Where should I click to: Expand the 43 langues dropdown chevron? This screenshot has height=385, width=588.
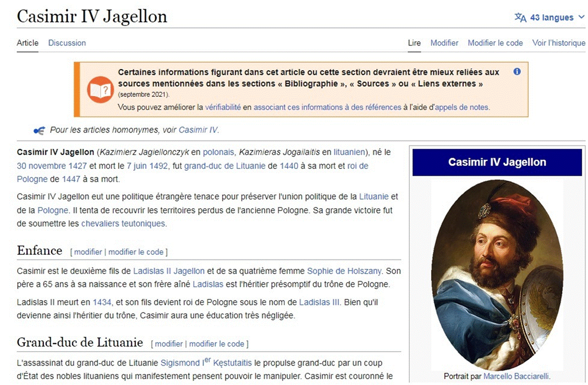[x=581, y=17]
